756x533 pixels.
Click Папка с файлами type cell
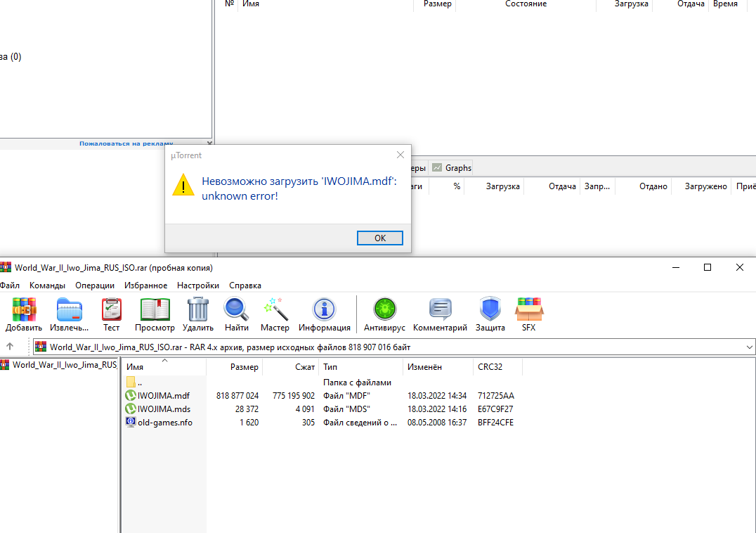coord(357,383)
